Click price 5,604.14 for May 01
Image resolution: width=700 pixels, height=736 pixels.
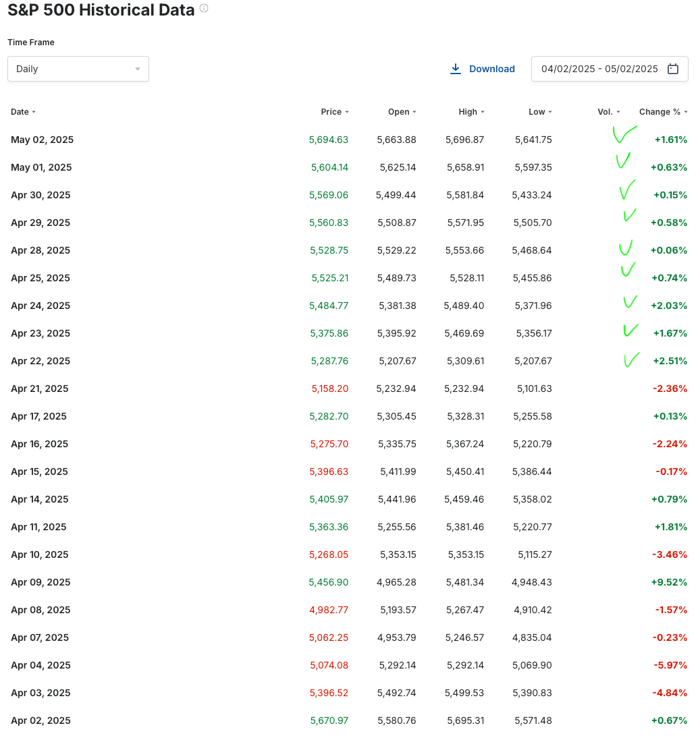coord(329,167)
